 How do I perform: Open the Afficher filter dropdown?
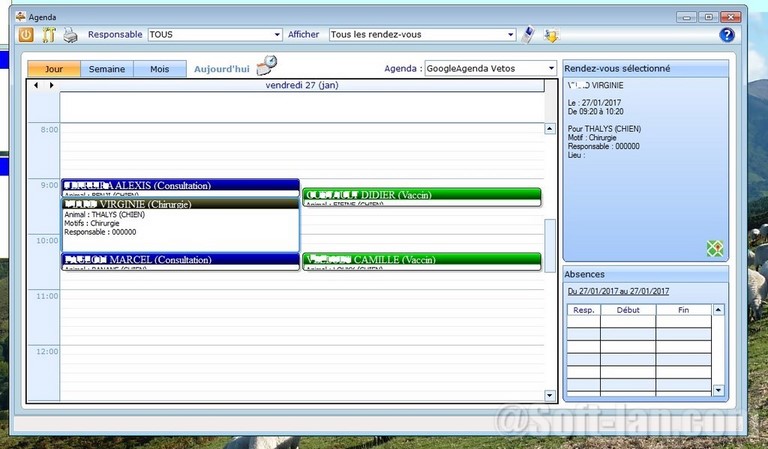(x=510, y=35)
